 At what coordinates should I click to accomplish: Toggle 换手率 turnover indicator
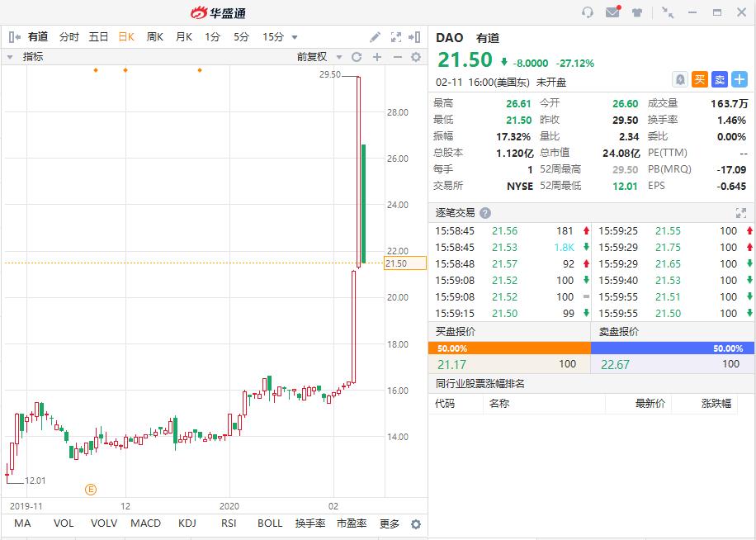(310, 523)
